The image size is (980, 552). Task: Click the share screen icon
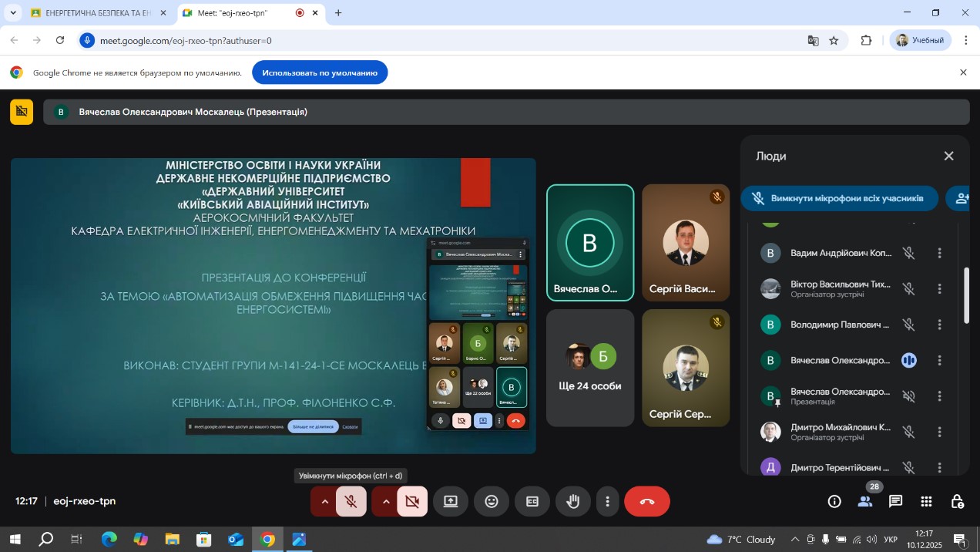450,502
